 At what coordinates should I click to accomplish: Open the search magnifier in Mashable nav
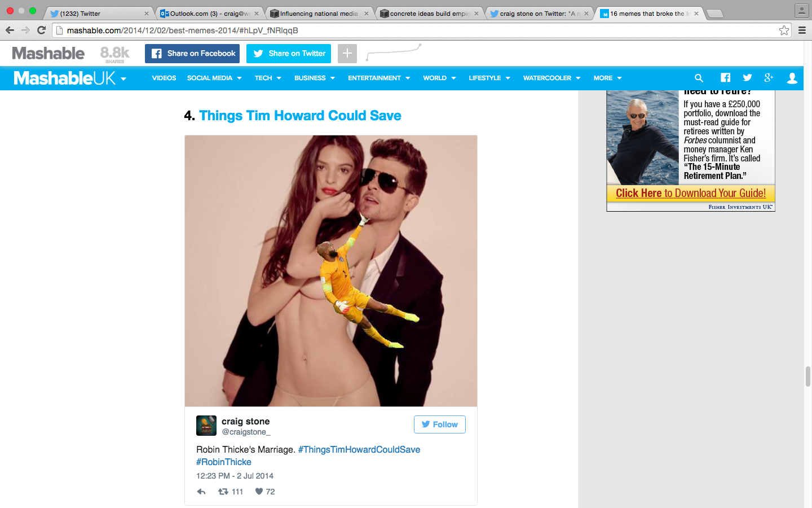pyautogui.click(x=699, y=78)
